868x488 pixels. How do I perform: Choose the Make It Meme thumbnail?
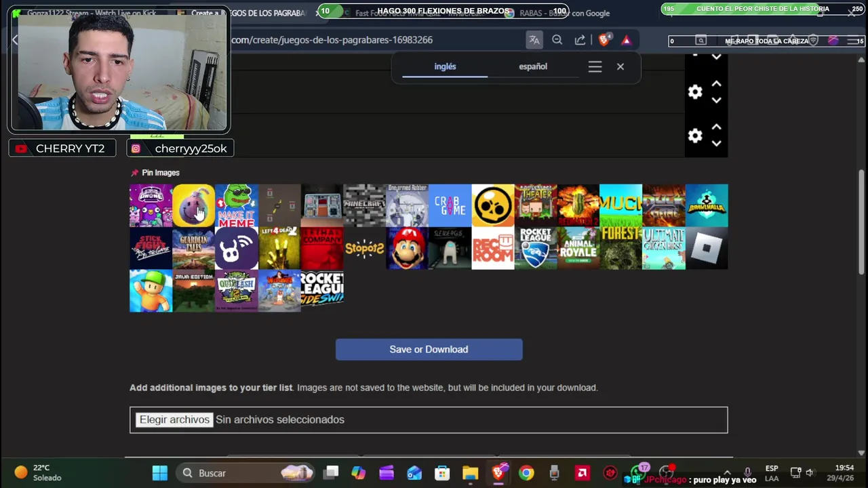click(x=236, y=205)
